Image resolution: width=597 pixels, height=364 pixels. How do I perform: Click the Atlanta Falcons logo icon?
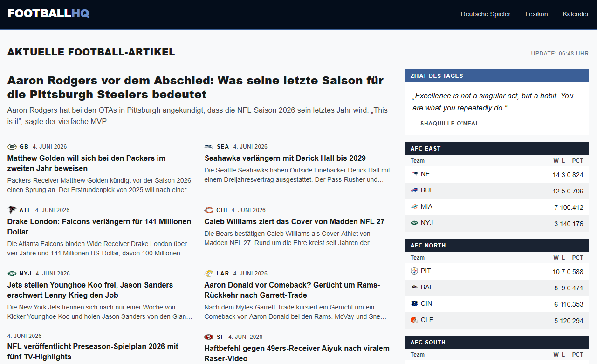coord(12,210)
